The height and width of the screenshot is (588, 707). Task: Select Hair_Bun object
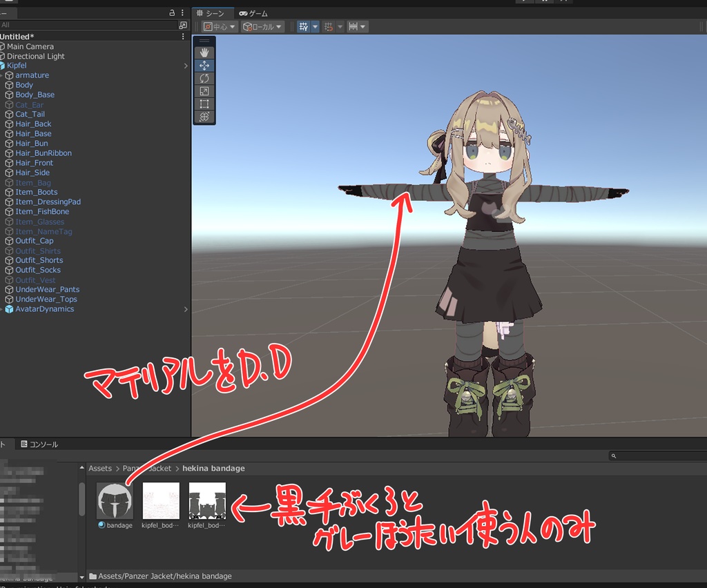[32, 144]
